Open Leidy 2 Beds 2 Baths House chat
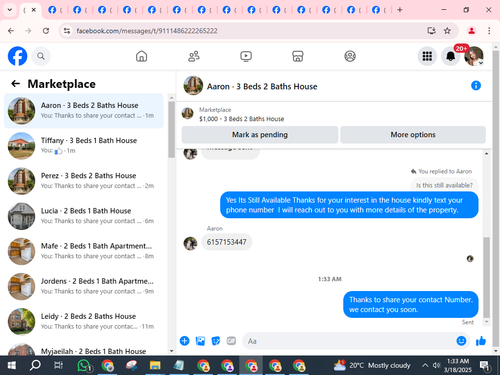 84,321
